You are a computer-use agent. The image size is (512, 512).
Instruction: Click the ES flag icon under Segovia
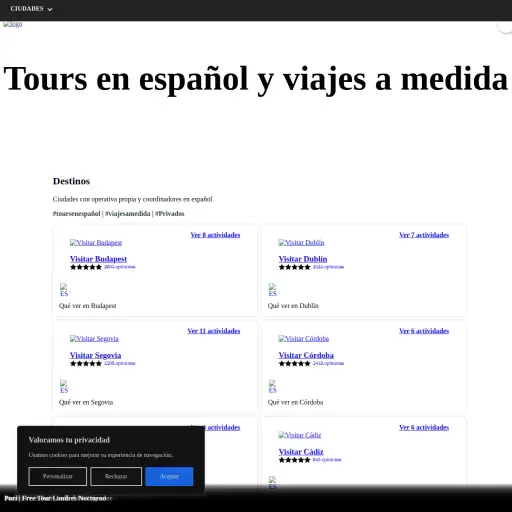click(x=64, y=387)
